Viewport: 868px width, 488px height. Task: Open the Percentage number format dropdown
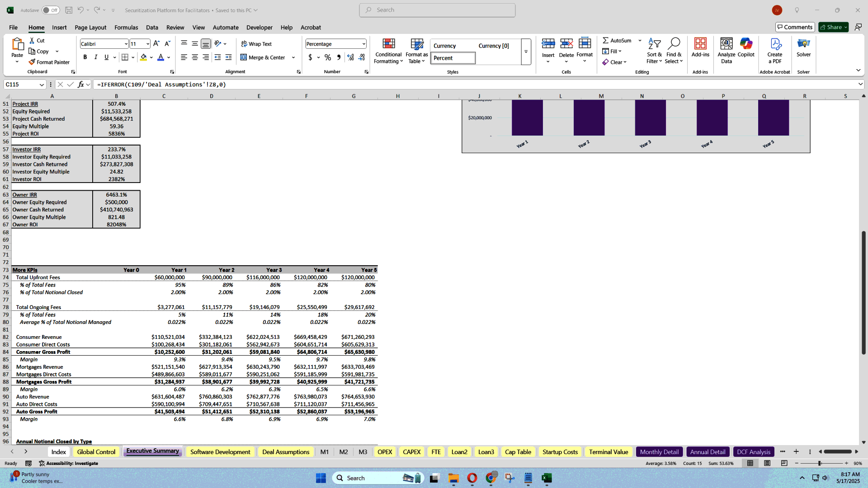pos(363,44)
